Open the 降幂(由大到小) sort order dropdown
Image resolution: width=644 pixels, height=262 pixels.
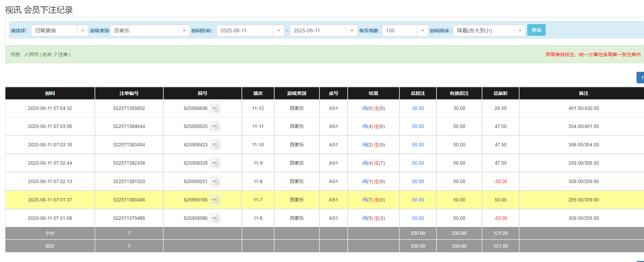[x=519, y=31]
